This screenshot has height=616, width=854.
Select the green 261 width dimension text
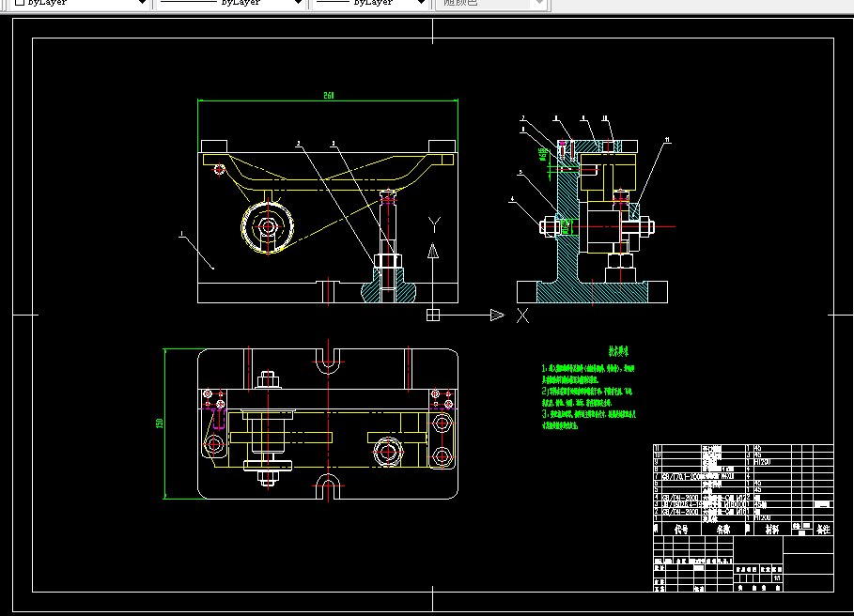pos(329,95)
